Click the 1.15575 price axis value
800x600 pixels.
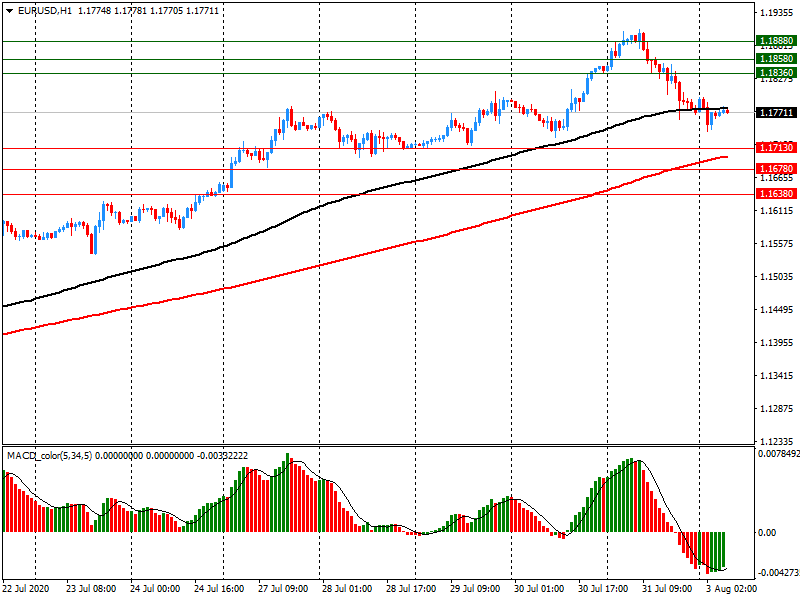[x=777, y=244]
